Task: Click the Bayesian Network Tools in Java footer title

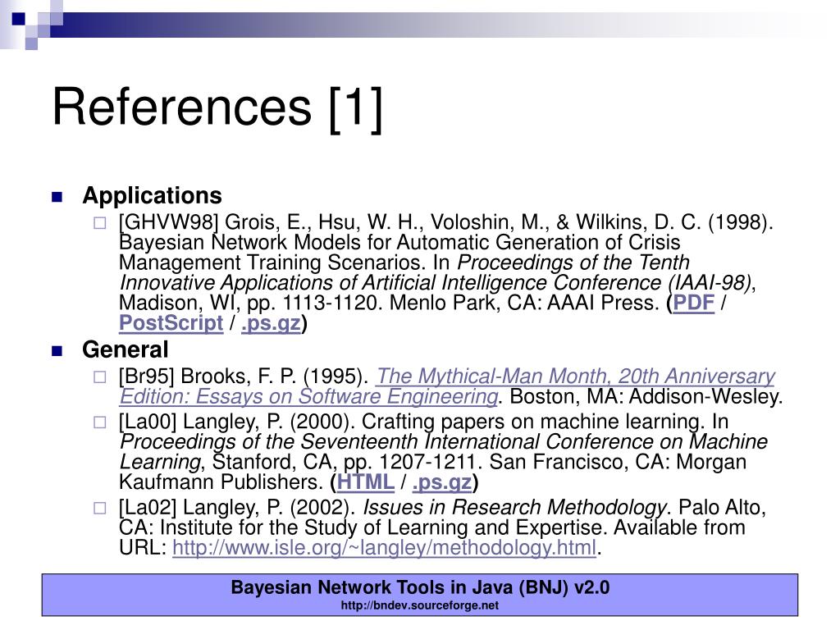Action: click(420, 587)
